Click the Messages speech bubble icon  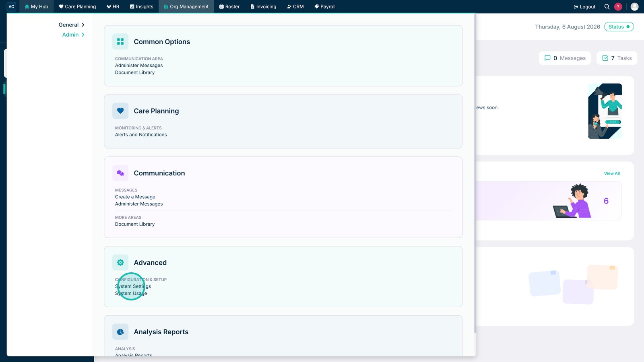click(x=547, y=58)
